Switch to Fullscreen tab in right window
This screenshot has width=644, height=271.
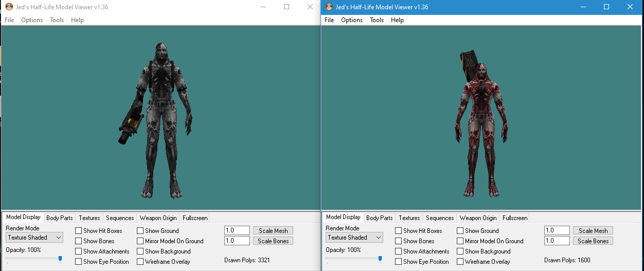(515, 218)
